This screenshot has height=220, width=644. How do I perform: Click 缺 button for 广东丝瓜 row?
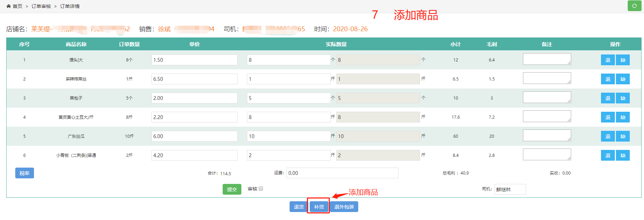[623, 136]
